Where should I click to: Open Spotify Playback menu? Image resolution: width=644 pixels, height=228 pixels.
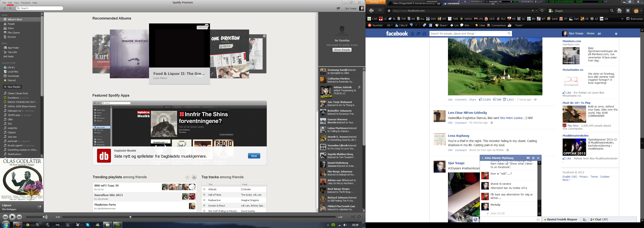[25, 3]
